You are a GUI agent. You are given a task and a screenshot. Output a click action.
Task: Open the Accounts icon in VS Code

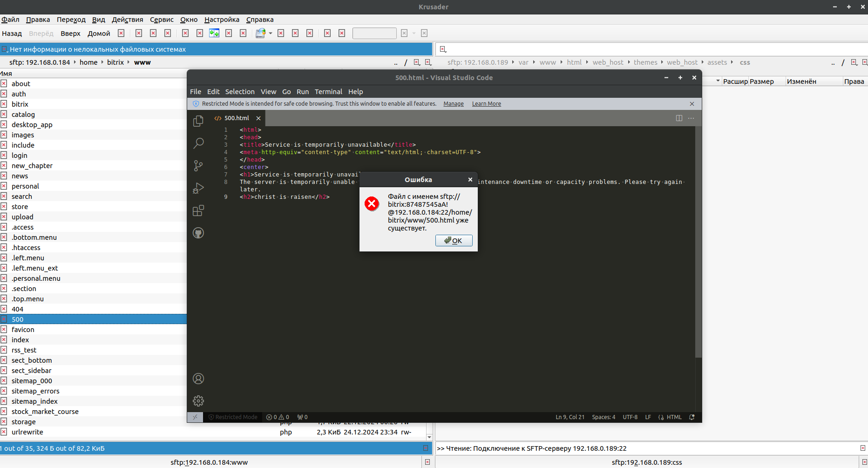click(x=198, y=379)
